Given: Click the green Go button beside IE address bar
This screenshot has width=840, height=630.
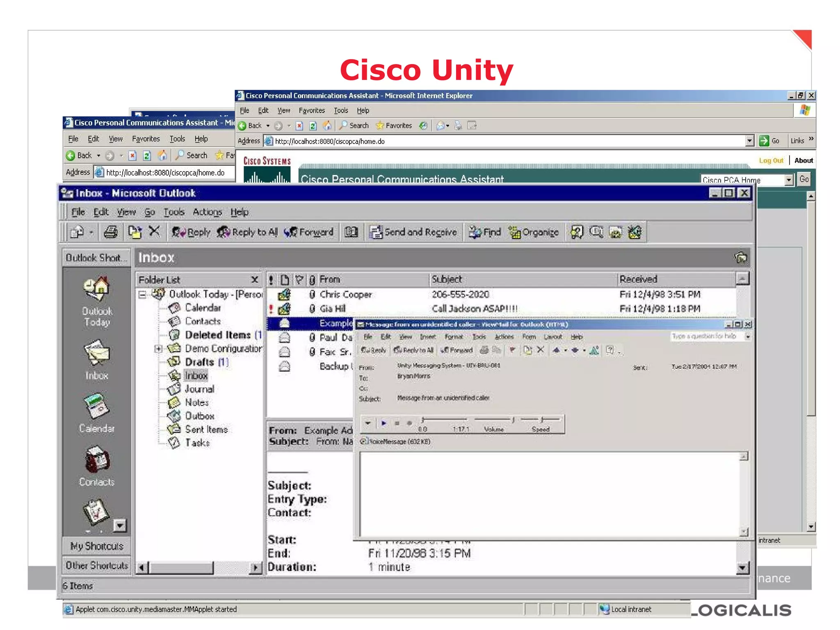Looking at the screenshot, I should pyautogui.click(x=769, y=141).
